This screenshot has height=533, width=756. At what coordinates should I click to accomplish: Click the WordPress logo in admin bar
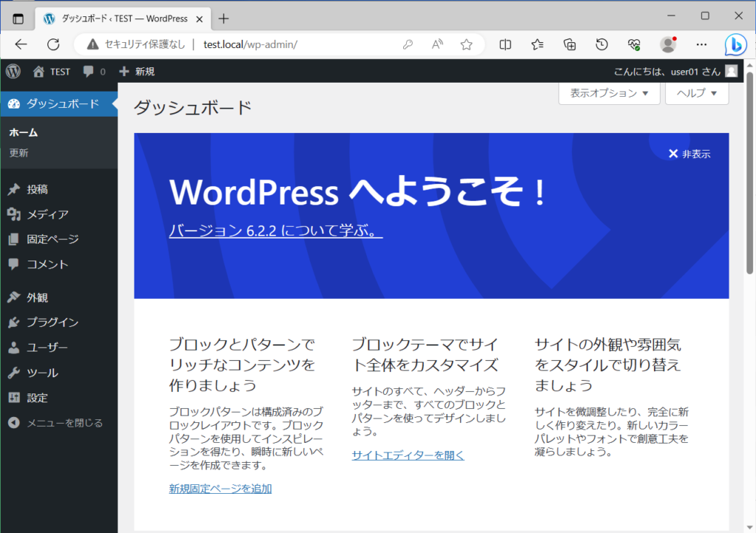click(13, 72)
